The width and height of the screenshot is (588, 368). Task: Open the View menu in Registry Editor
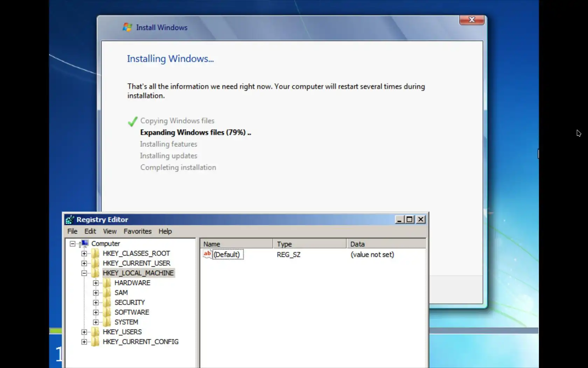[x=110, y=231]
